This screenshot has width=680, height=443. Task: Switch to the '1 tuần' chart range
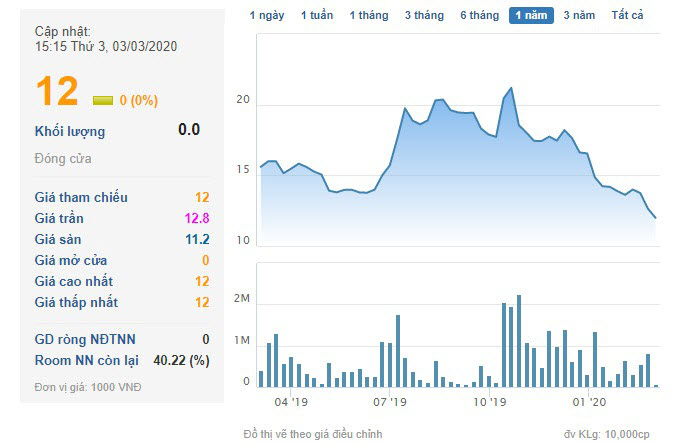click(x=317, y=15)
